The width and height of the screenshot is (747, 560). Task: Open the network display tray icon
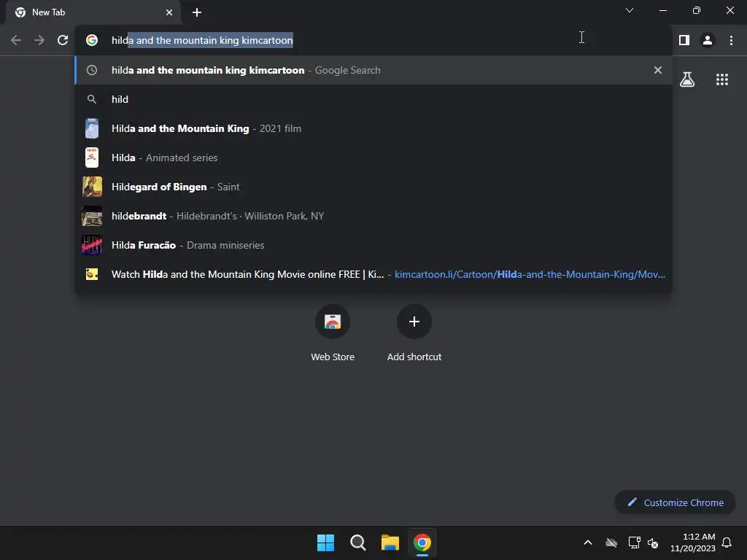pos(634,542)
